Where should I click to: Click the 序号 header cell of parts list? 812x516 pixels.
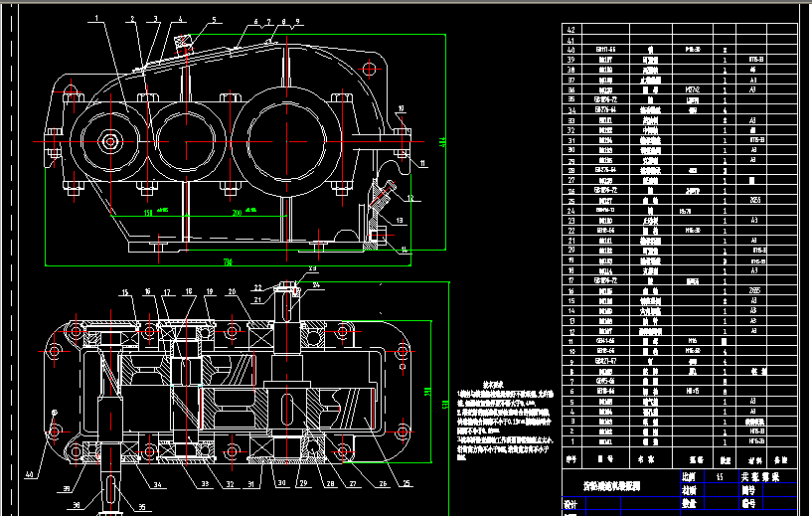pos(571,459)
